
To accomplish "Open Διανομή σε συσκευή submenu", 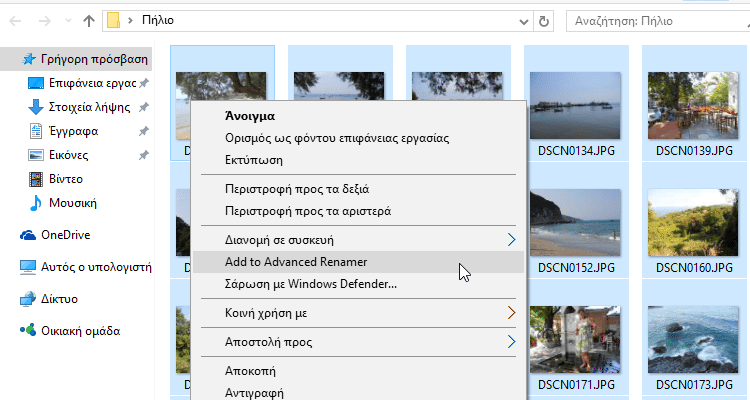I will click(x=358, y=240).
